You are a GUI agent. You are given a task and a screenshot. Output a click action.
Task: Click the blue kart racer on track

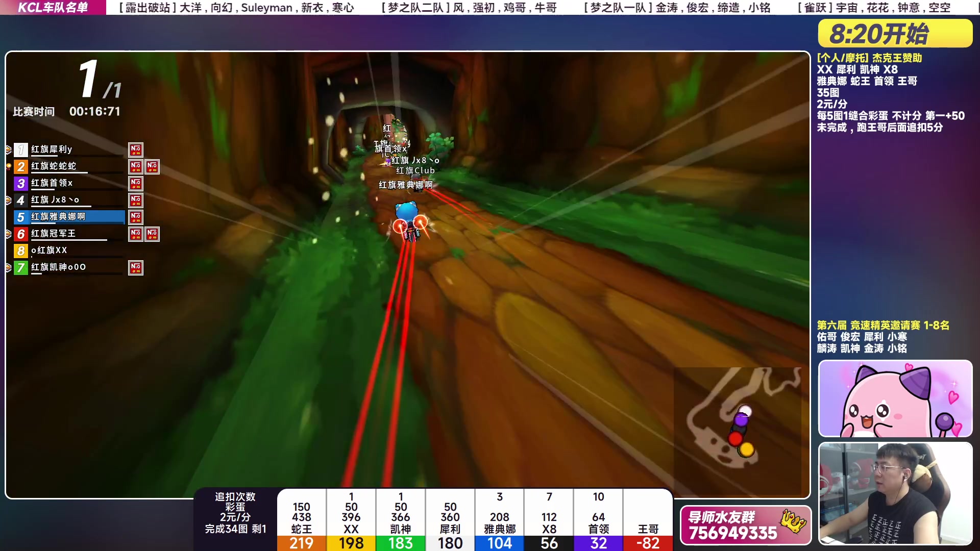tap(409, 221)
